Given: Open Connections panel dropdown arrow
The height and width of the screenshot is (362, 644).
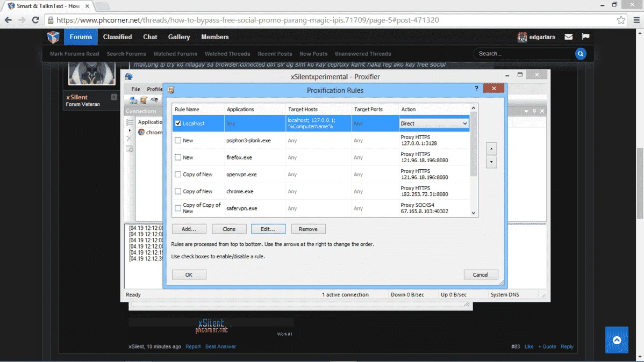Looking at the screenshot, I should pyautogui.click(x=526, y=111).
